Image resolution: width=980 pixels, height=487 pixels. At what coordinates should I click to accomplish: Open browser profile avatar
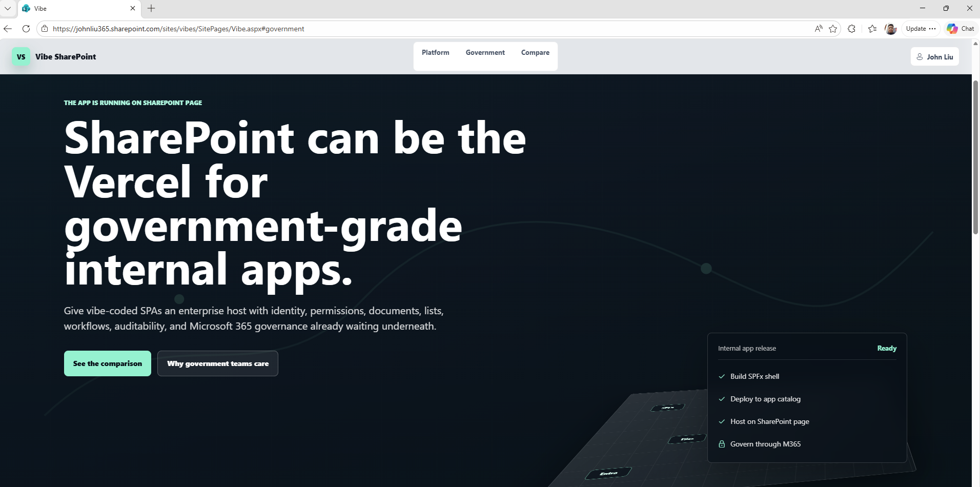coord(891,29)
